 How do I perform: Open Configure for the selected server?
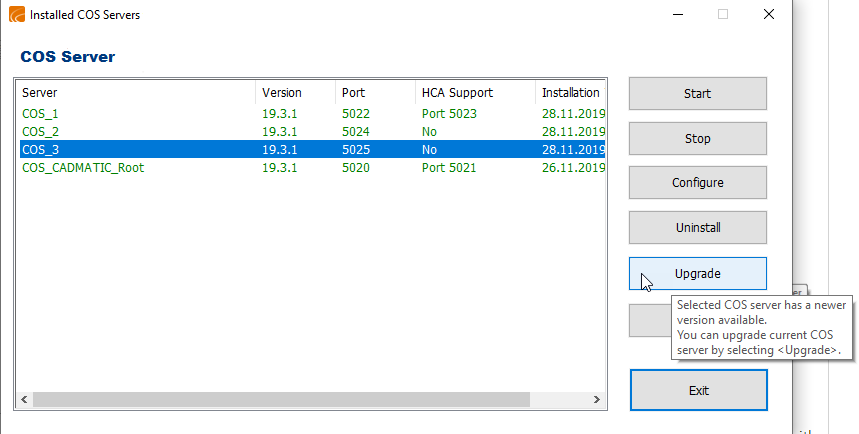(697, 183)
